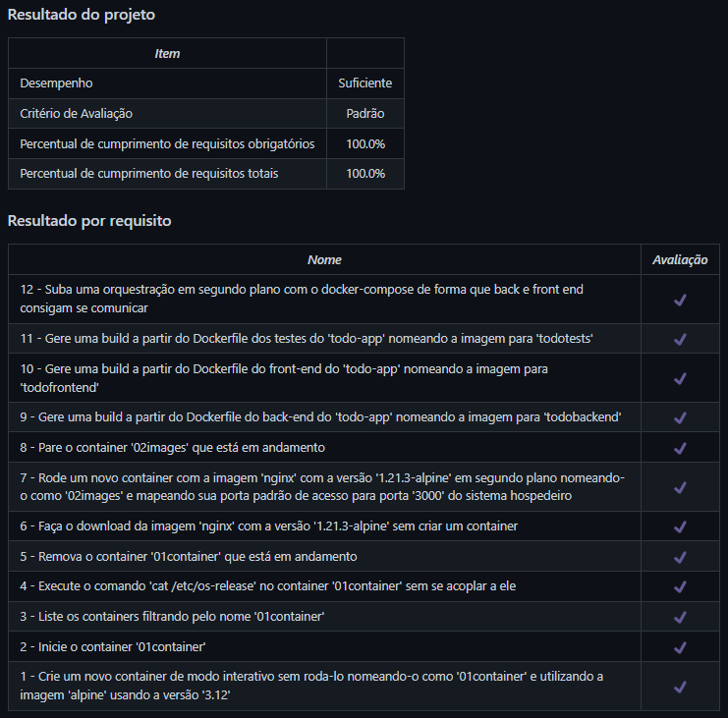Viewport: 728px width, 718px height.
Task: Click the 'Nome' column header
Action: tap(324, 260)
